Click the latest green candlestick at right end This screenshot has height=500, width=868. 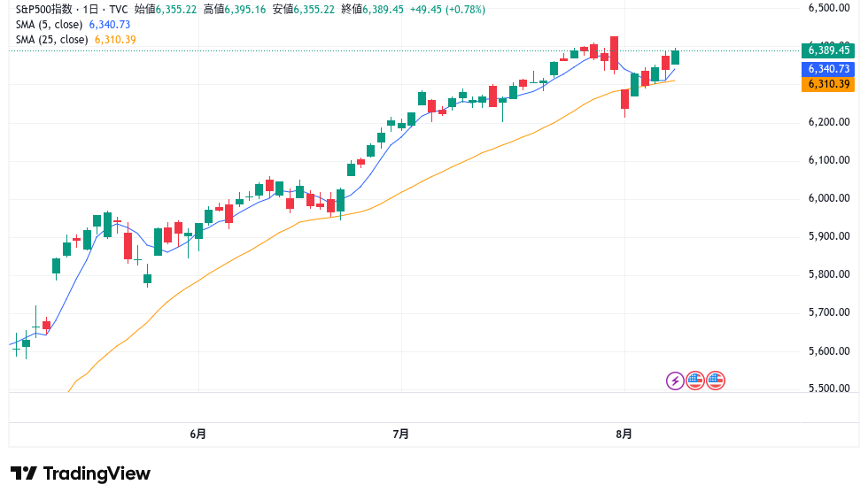(x=675, y=57)
